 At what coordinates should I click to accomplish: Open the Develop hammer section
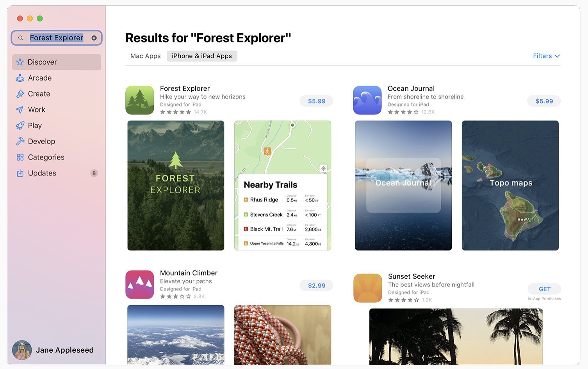tap(56, 142)
